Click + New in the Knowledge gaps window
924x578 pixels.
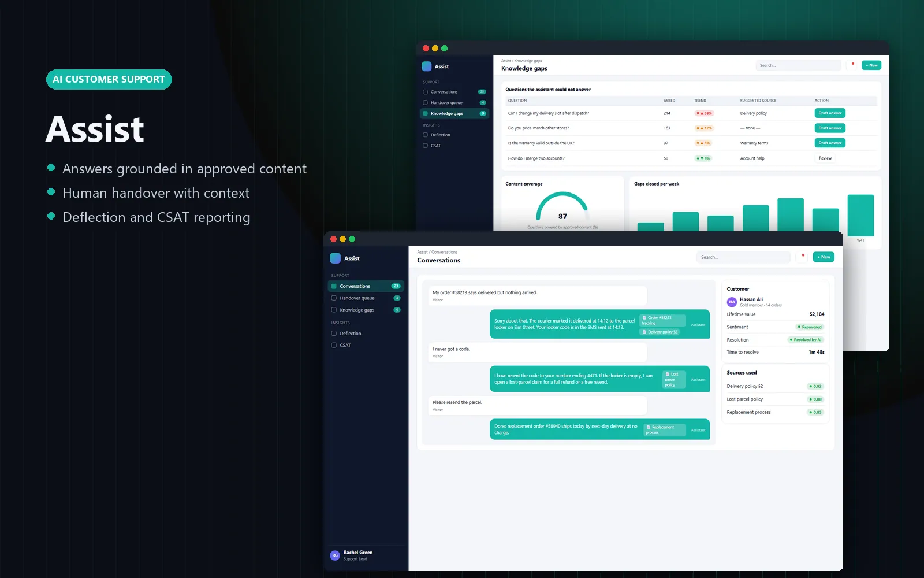point(871,65)
